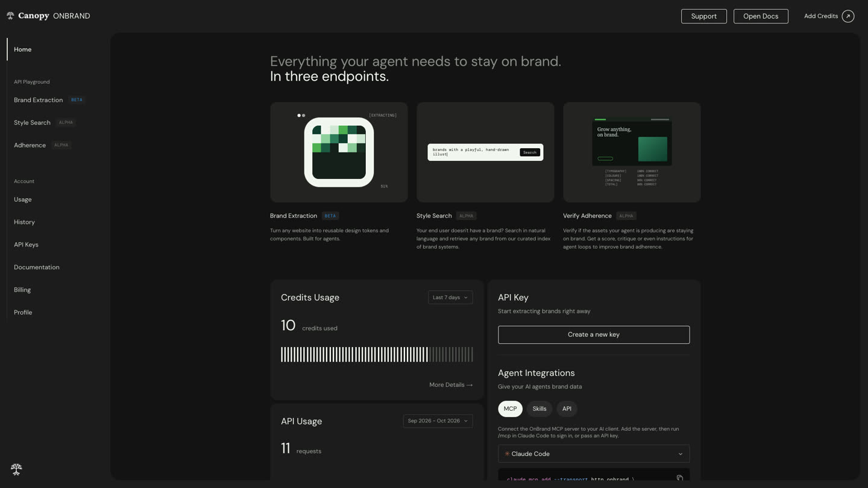Click the tree icon at sidebar bottom
Screen dimensions: 868x488
coord(16,469)
